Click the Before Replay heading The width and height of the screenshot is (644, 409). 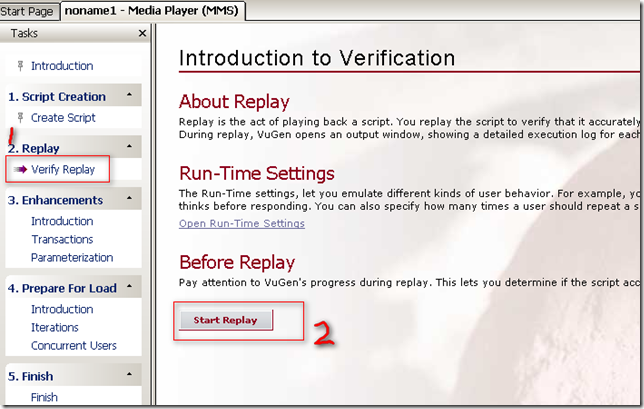tap(237, 262)
